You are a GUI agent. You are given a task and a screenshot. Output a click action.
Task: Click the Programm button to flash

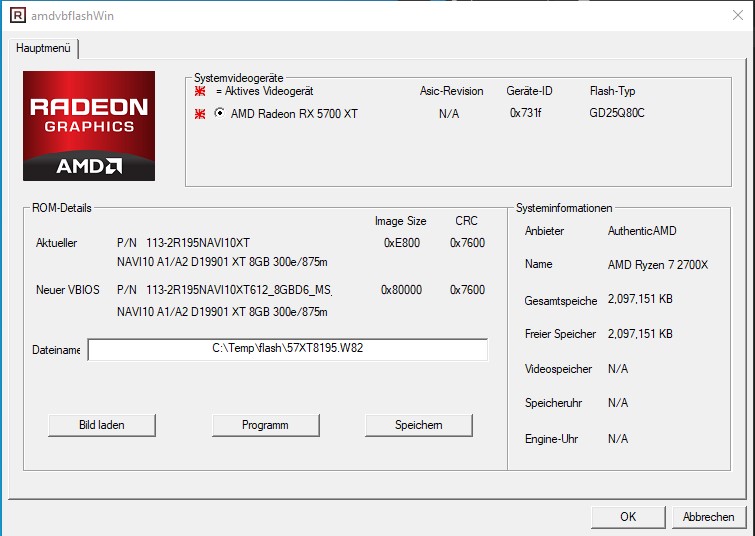265,425
